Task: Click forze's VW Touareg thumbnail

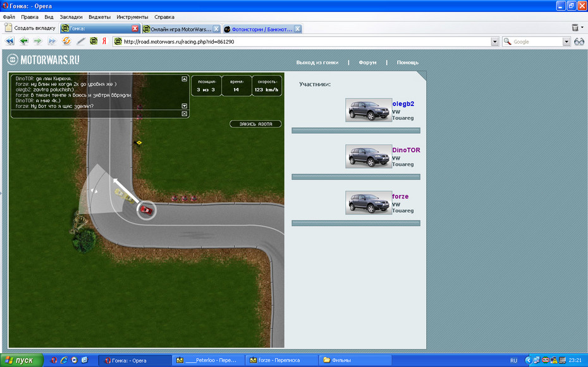Action: click(x=369, y=203)
